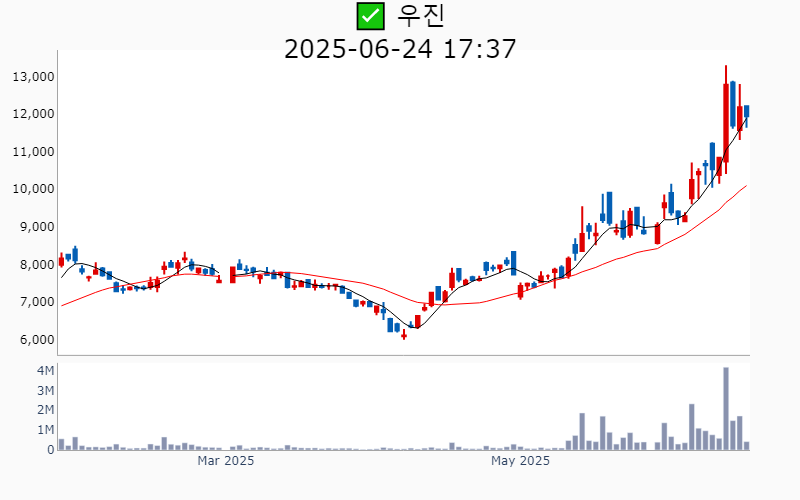Click the 10,000 price axis label
Screen dimensions: 800x500
[34, 189]
